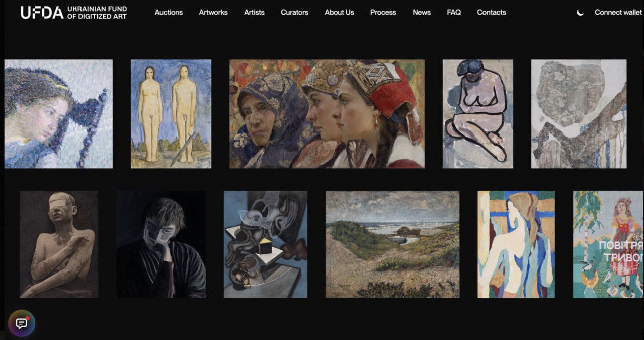Click the Connect wallet button
644x340 pixels.
[x=618, y=13]
